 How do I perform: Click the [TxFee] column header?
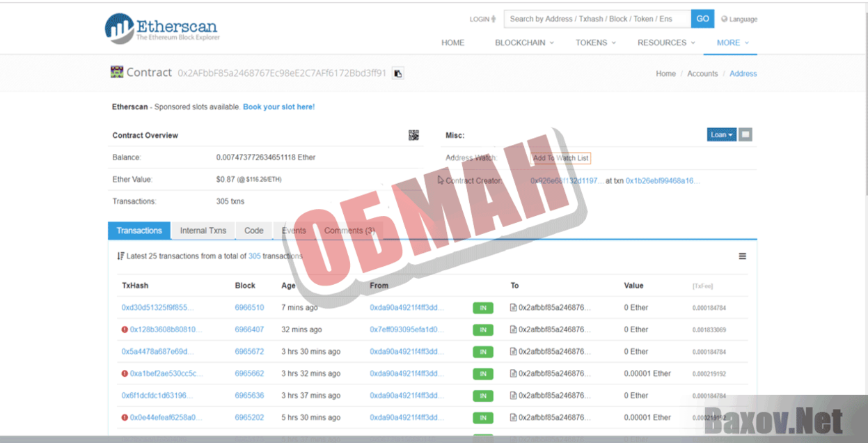pyautogui.click(x=702, y=286)
